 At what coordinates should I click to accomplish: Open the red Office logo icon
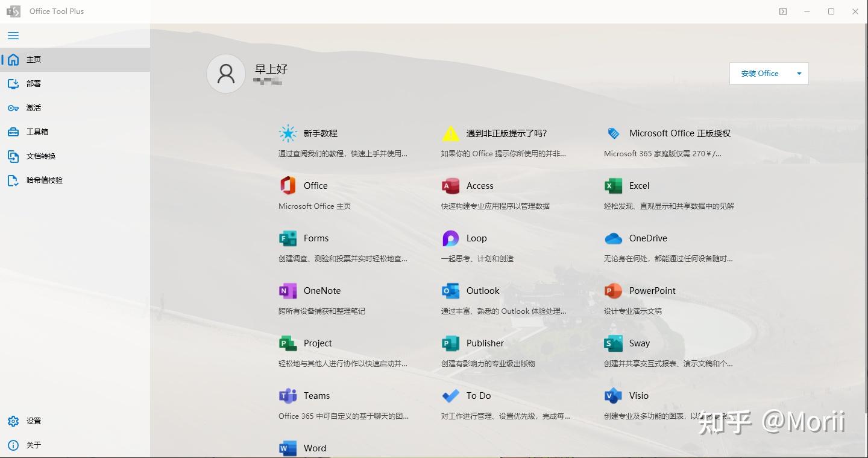point(288,186)
